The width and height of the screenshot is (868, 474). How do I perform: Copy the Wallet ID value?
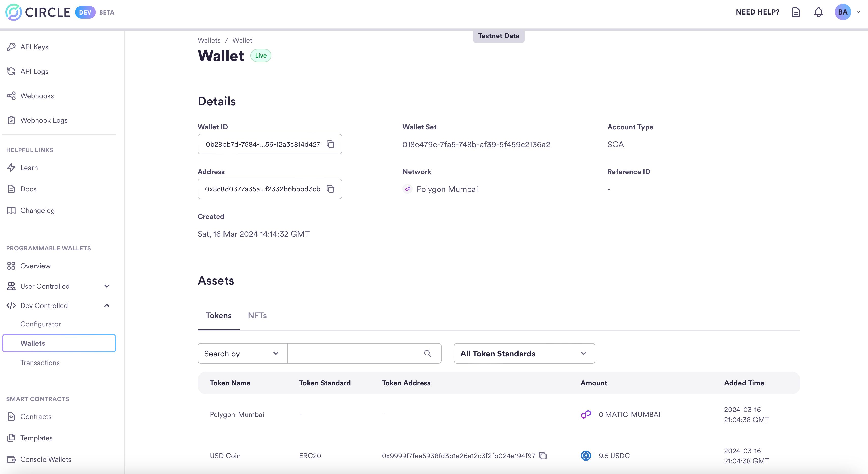(x=330, y=144)
